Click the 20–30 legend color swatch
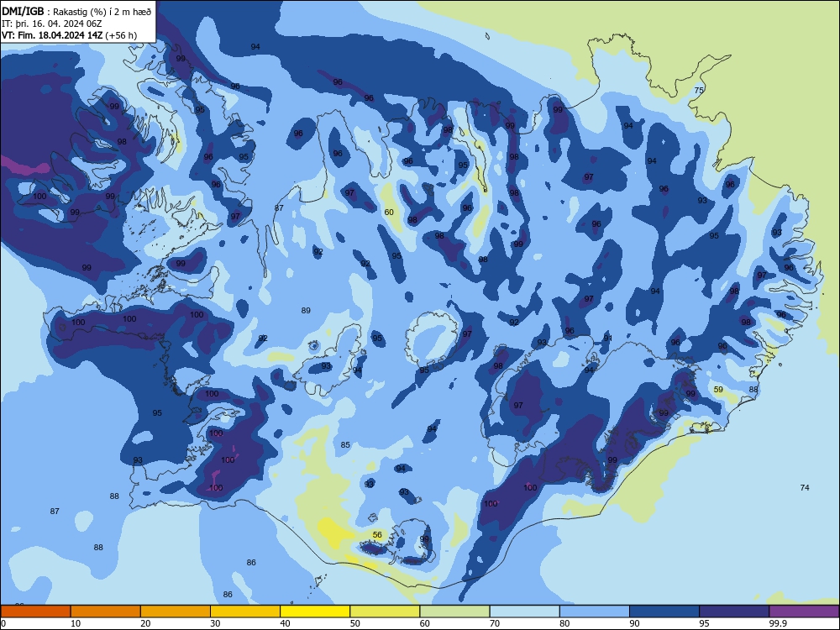 pos(176,612)
